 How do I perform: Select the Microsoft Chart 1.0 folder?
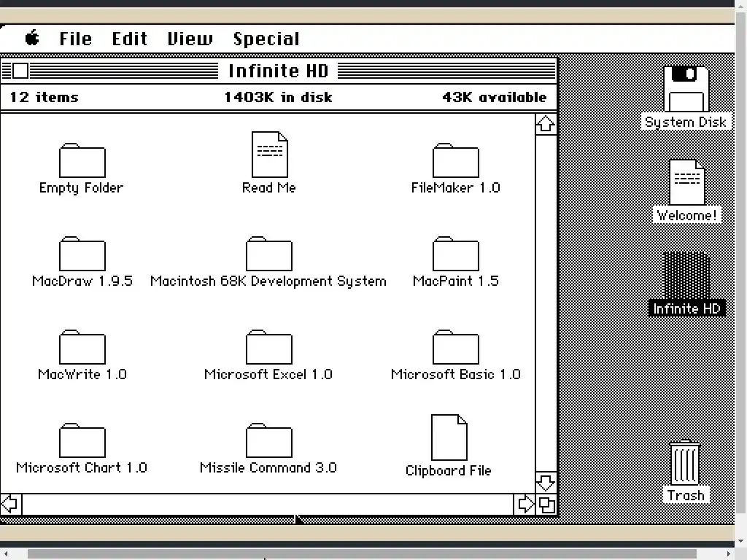82,440
